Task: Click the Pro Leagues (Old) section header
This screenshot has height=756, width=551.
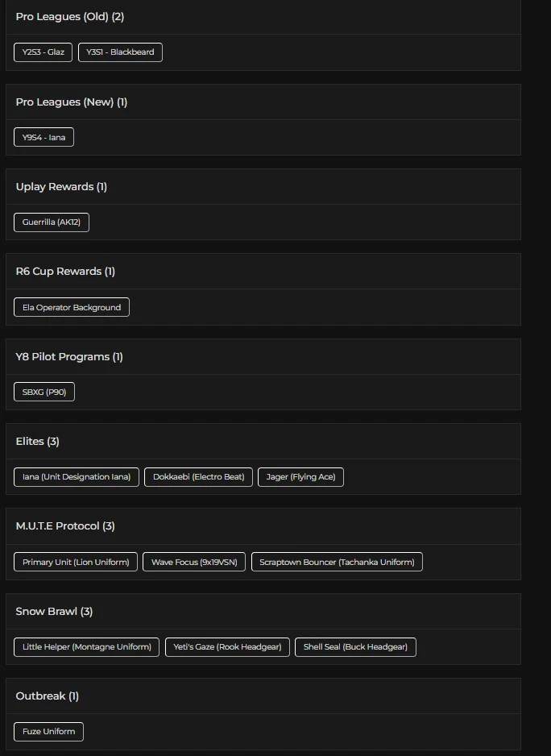Action: coord(70,17)
